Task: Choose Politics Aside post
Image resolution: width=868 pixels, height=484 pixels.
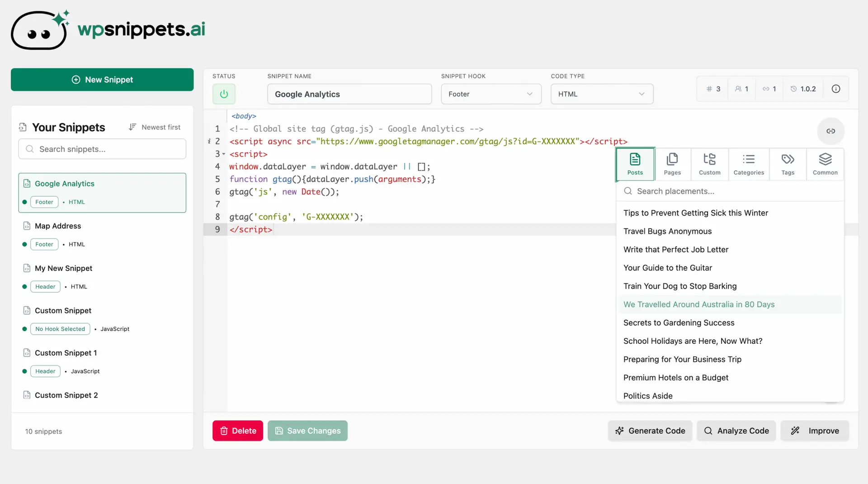Action: (730, 396)
